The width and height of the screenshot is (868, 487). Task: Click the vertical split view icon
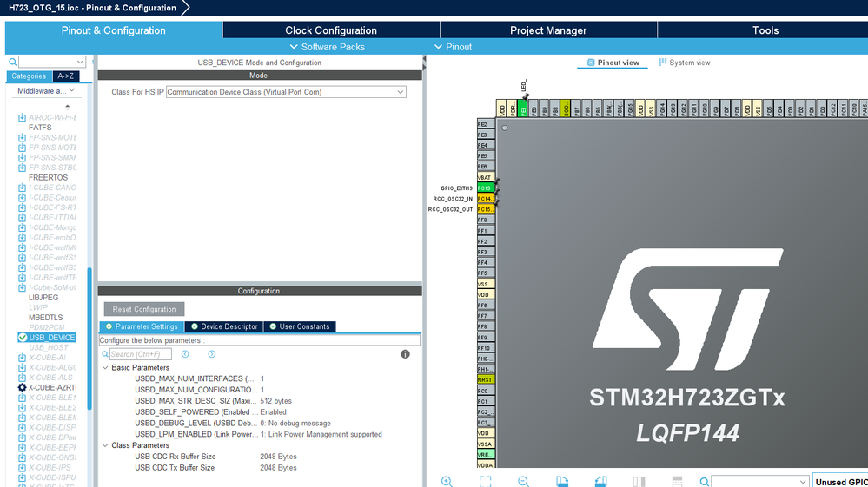[639, 482]
